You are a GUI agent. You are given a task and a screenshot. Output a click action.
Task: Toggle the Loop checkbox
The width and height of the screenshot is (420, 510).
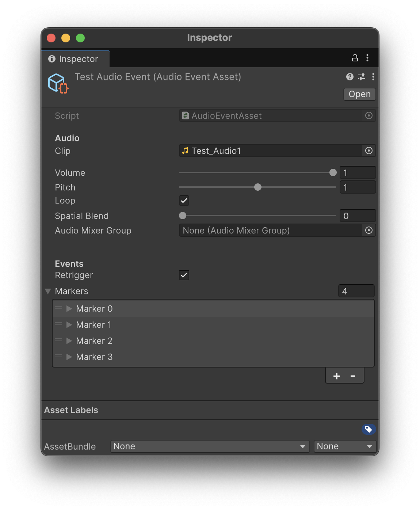click(184, 201)
